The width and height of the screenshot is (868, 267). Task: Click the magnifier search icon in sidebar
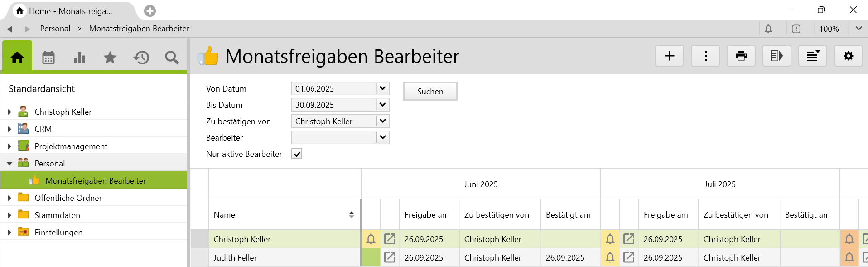[172, 58]
